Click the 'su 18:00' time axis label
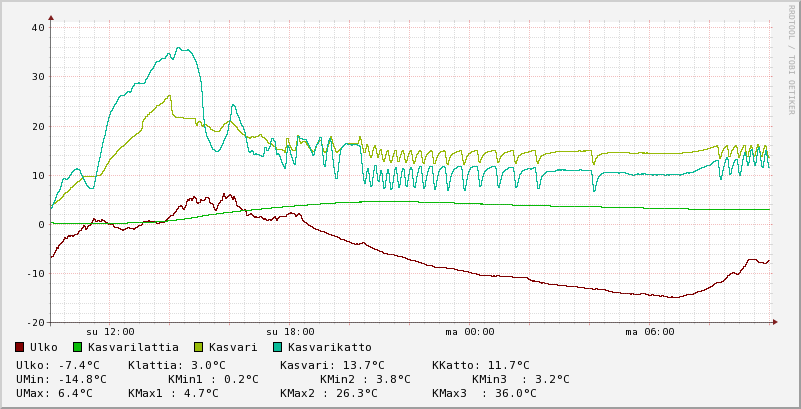The image size is (801, 409). [290, 332]
